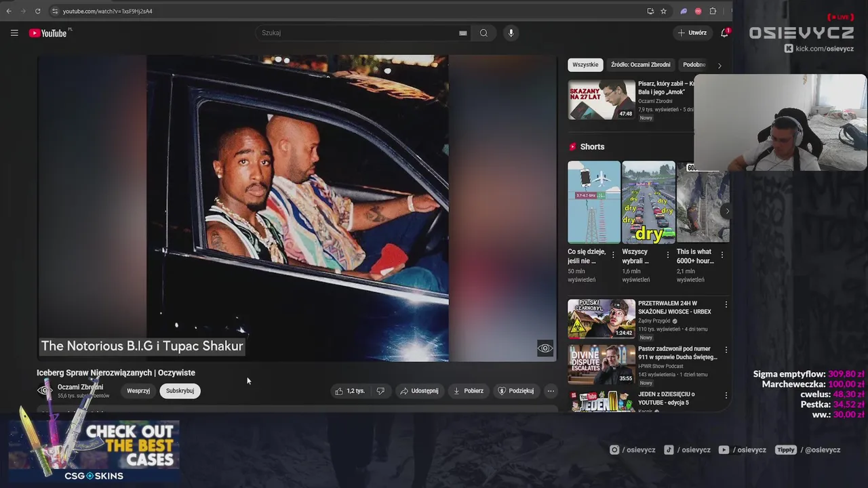
Task: Click the Subskrybuj button
Action: 180,390
